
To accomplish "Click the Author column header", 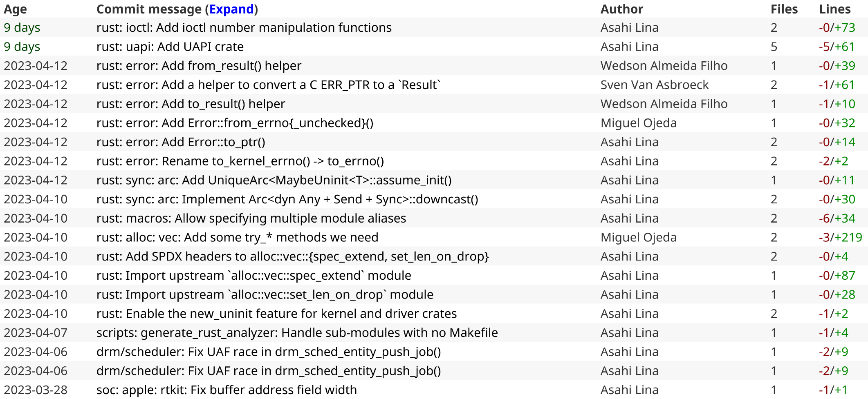I will pyautogui.click(x=622, y=9).
